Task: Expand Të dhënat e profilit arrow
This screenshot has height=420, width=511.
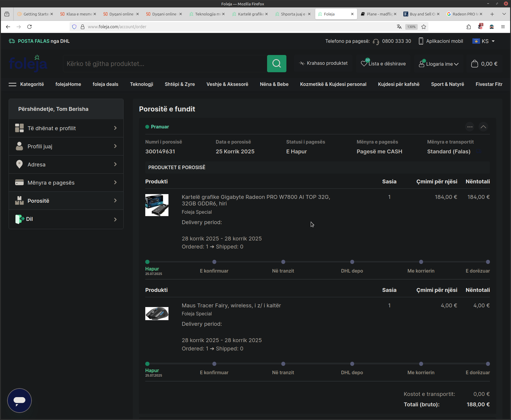Action: coord(115,128)
